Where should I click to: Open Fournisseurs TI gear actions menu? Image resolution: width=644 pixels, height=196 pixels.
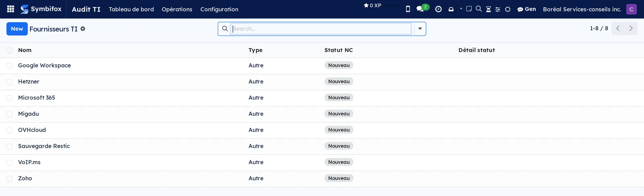[83, 29]
